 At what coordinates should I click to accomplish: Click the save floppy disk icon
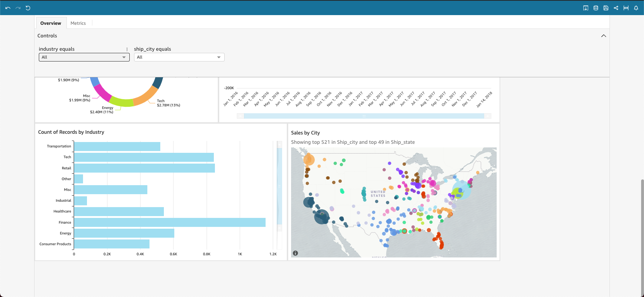click(x=606, y=8)
